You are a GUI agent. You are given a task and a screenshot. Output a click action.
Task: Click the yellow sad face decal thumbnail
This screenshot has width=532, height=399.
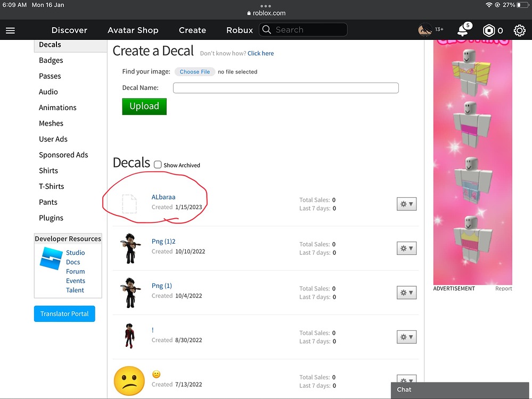pos(129,381)
